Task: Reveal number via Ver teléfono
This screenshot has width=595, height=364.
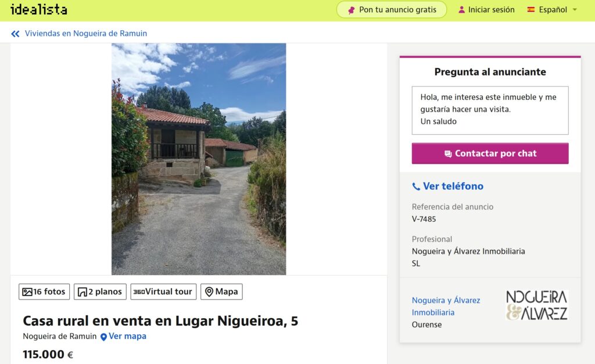Action: pos(453,186)
